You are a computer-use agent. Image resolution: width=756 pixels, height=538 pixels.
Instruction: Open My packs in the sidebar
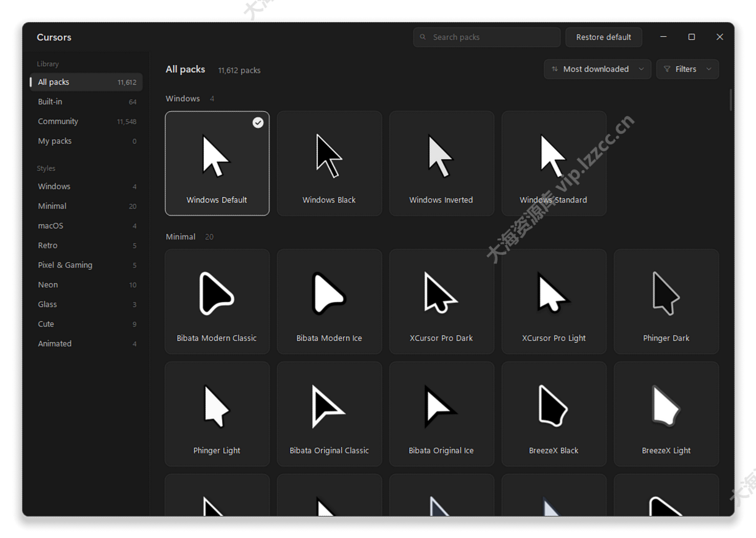click(x=87, y=141)
